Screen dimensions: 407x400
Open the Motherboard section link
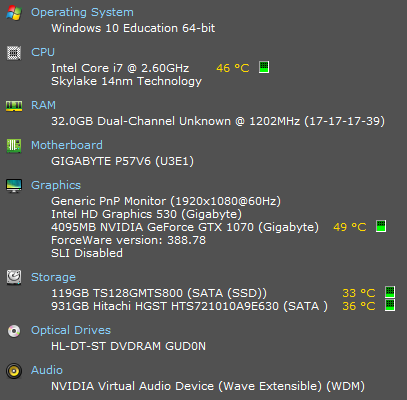click(67, 145)
